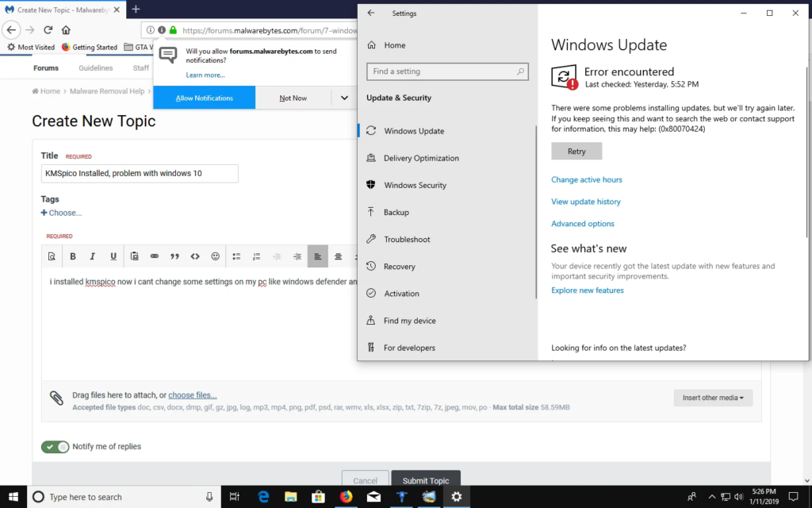The image size is (812, 508).
Task: Expand notification options dropdown arrow
Action: tap(344, 98)
